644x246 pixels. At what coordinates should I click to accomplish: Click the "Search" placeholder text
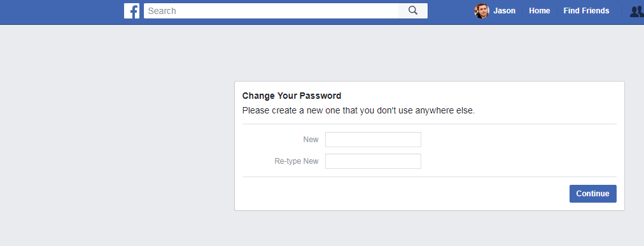(162, 11)
